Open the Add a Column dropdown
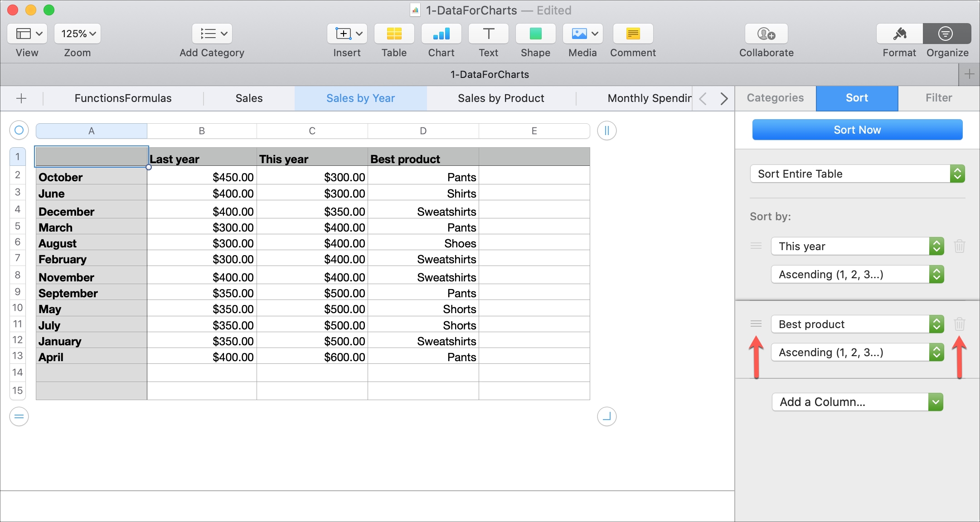The height and width of the screenshot is (522, 980). (857, 402)
